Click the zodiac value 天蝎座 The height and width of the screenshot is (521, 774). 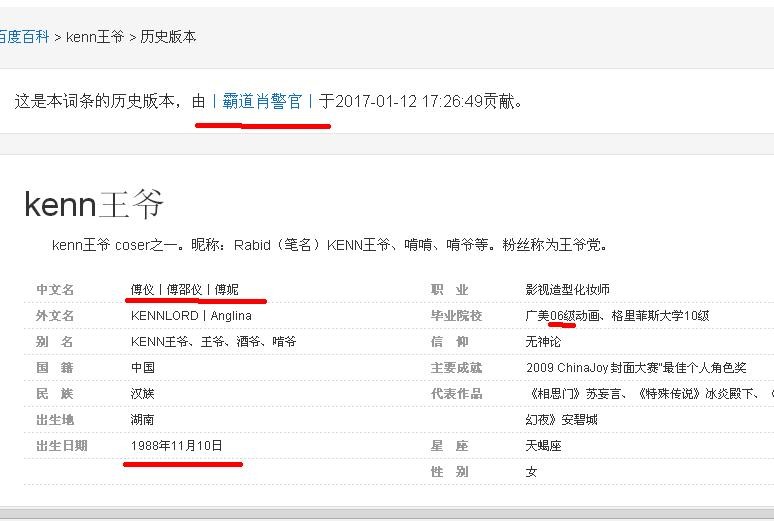click(x=545, y=446)
